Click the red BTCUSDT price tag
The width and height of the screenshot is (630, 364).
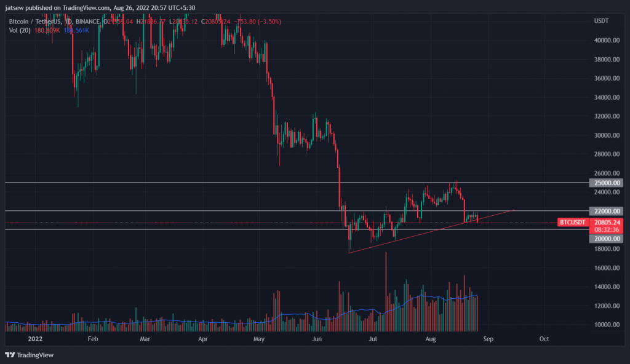click(573, 222)
